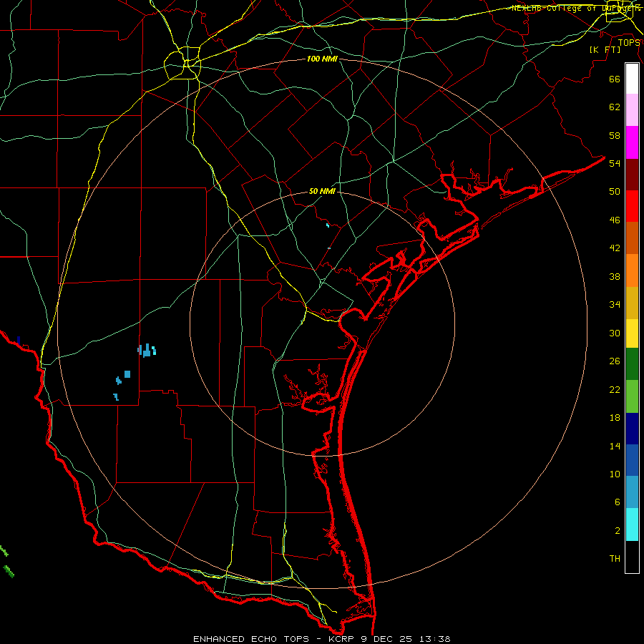644x644 pixels.
Task: Click the legend value "14"
Action: click(615, 446)
